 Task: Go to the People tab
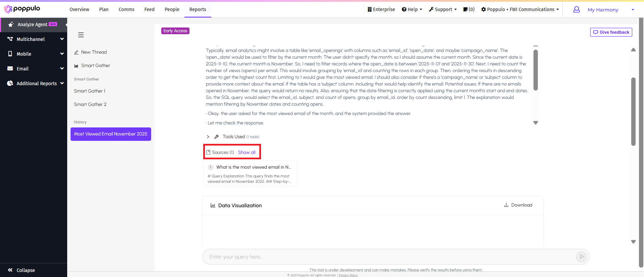tap(172, 9)
